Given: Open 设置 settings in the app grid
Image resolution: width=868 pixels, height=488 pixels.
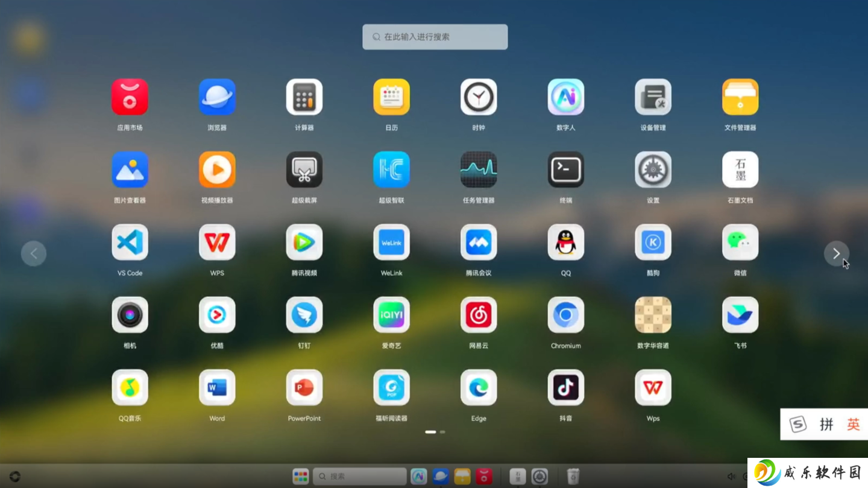Looking at the screenshot, I should 653,170.
